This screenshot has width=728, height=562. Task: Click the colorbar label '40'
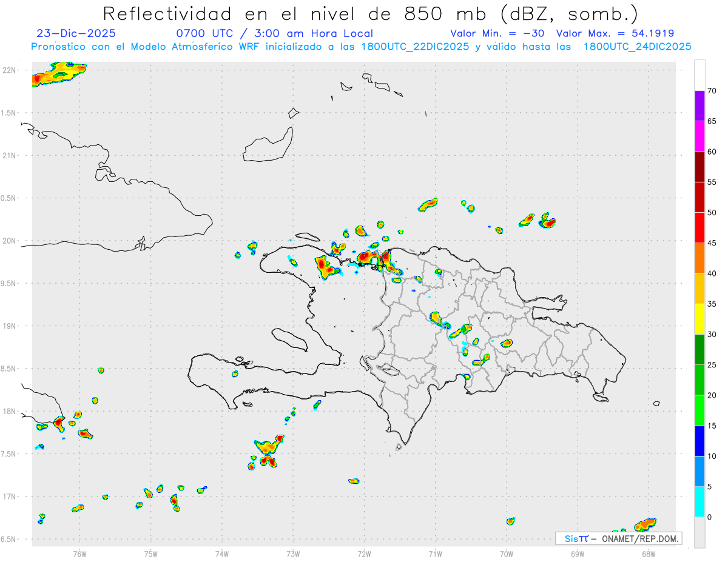pyautogui.click(x=712, y=273)
